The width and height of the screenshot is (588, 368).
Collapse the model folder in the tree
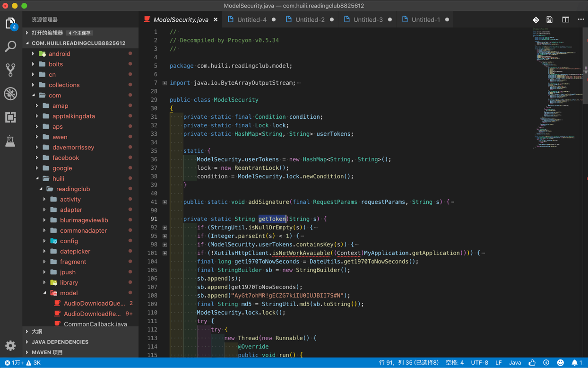(69, 293)
